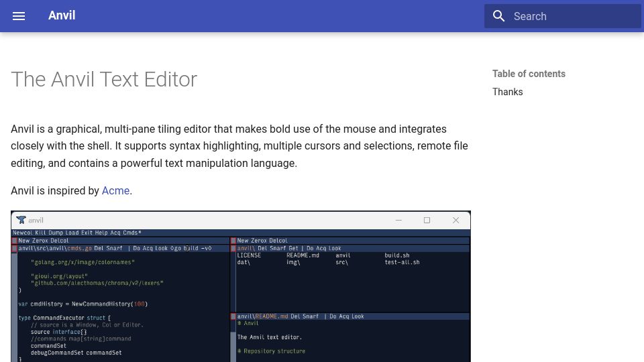Click the Anvil site title
The image size is (644, 362).
tap(62, 15)
